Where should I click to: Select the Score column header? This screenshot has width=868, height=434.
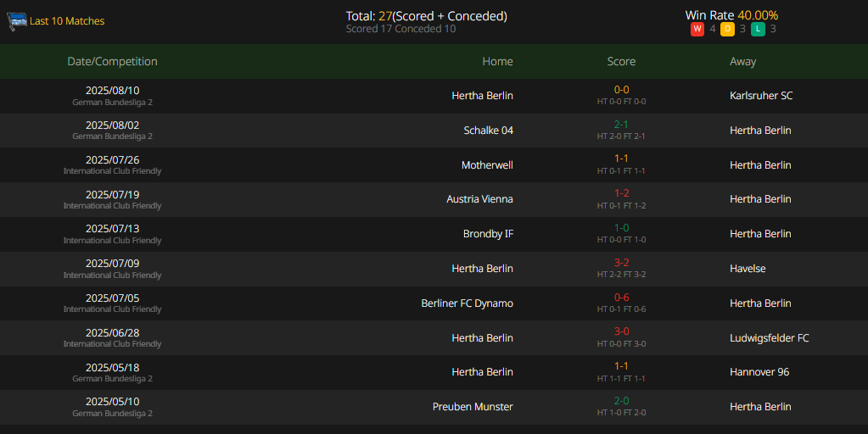point(621,61)
